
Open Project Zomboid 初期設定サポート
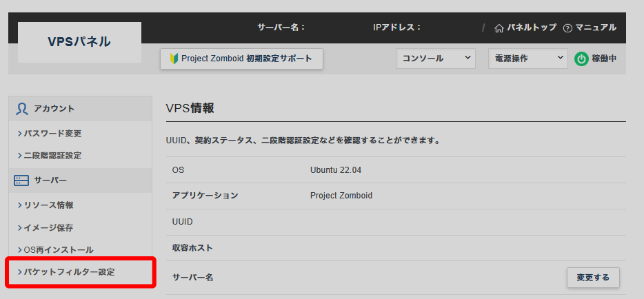tap(241, 59)
